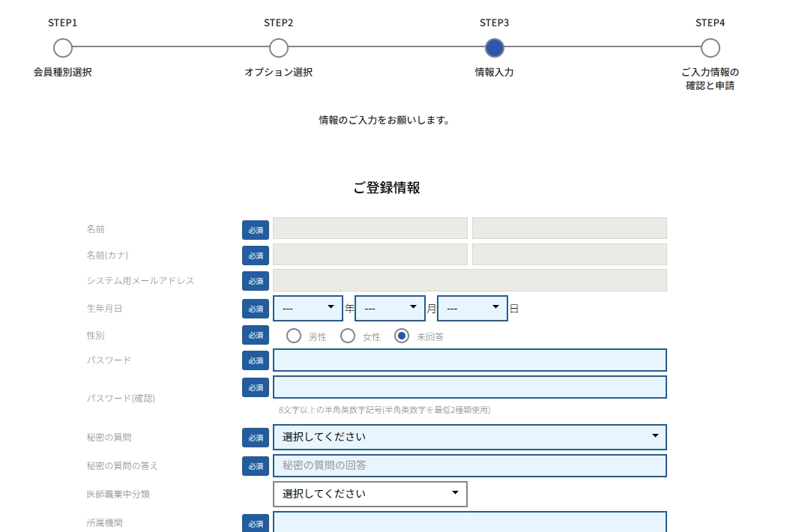Select the 未回答 radio button
The width and height of the screenshot is (799, 532).
[402, 336]
